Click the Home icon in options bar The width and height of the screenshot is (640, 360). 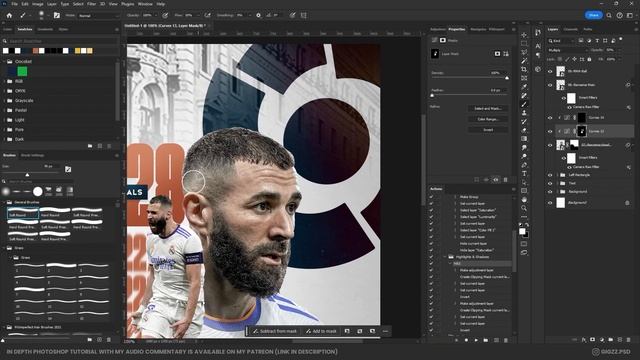[x=9, y=16]
